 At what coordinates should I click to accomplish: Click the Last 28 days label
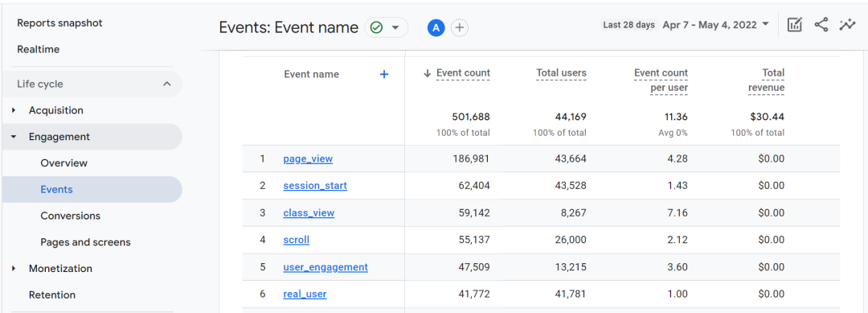pyautogui.click(x=628, y=25)
